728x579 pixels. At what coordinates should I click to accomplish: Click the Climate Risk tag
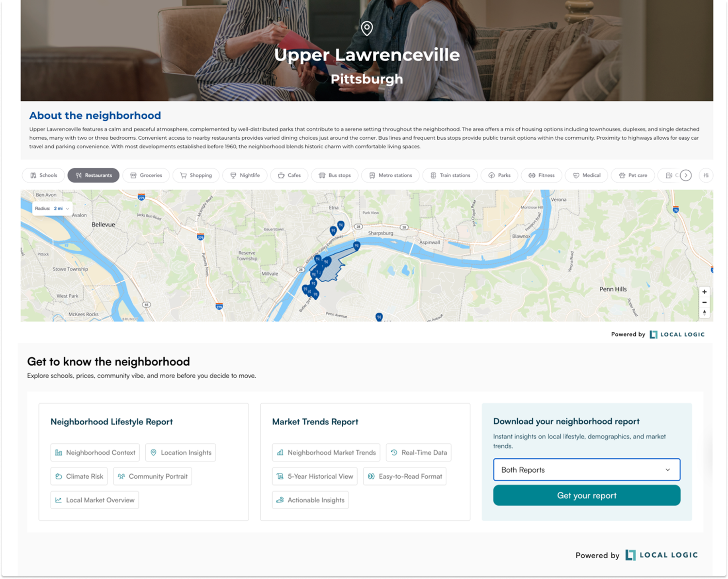click(79, 476)
